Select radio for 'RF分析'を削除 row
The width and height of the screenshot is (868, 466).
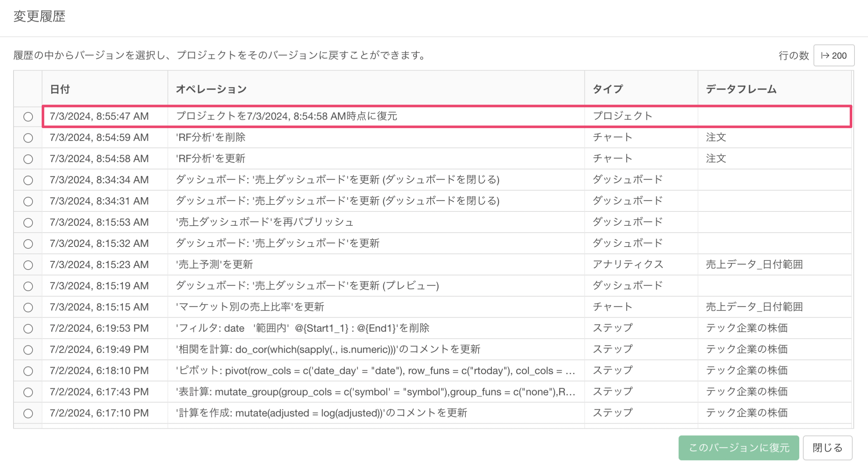[x=28, y=138]
